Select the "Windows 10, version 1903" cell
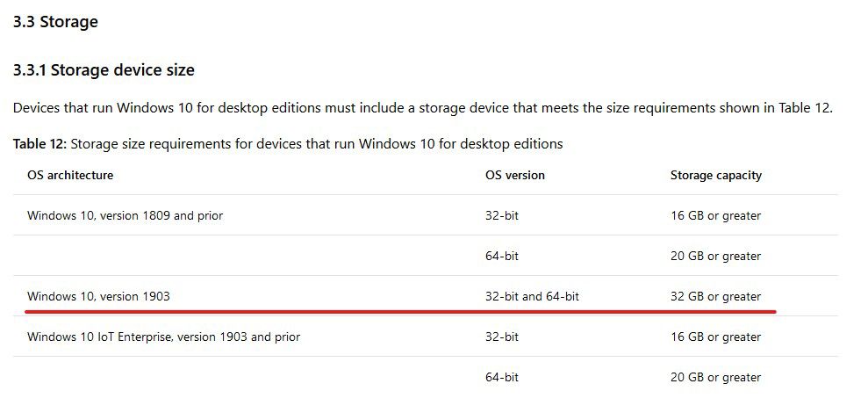The height and width of the screenshot is (420, 868). 98,296
